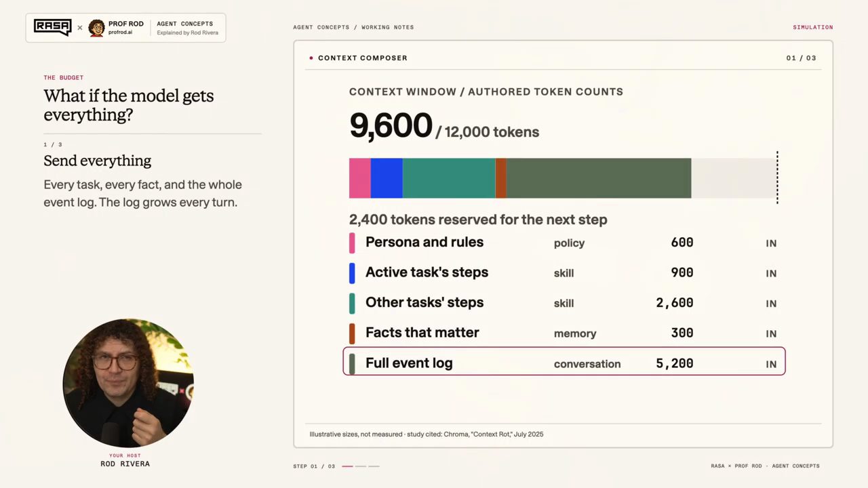Screen dimensions: 868x488
Task: Click the orange swatch beside Facts that matter
Action: click(352, 333)
